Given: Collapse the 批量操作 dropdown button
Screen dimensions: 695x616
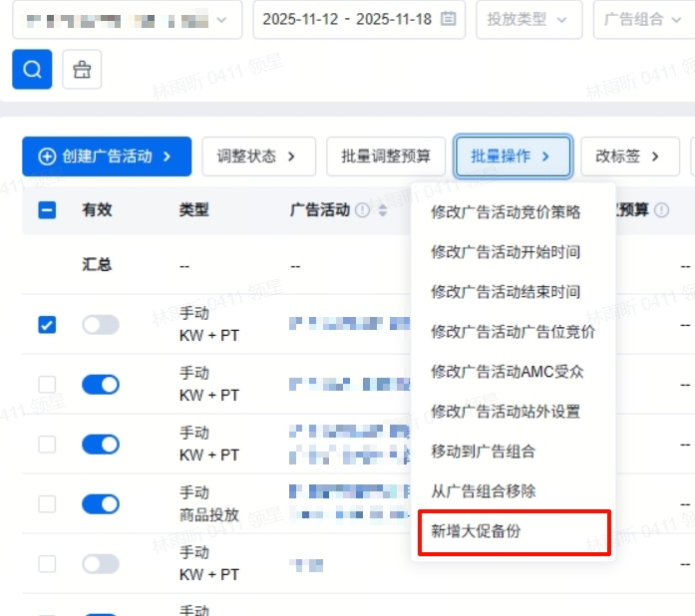Looking at the screenshot, I should point(513,156).
